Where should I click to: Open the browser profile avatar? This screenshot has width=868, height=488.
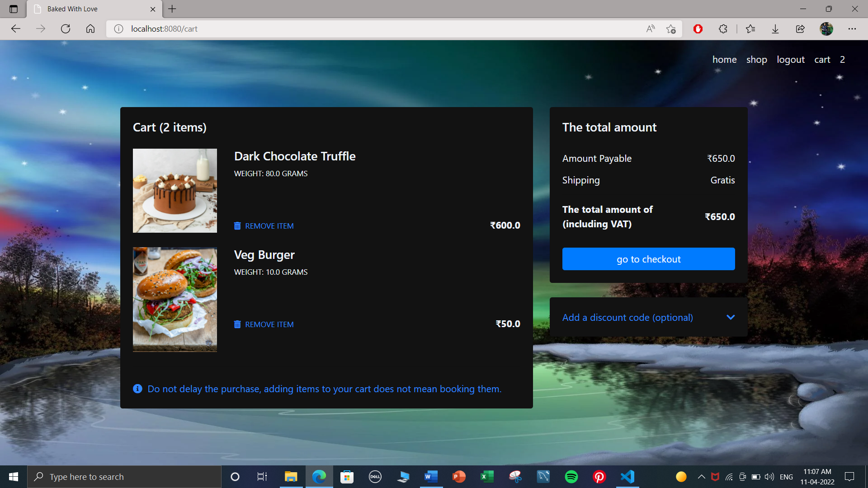pyautogui.click(x=826, y=29)
